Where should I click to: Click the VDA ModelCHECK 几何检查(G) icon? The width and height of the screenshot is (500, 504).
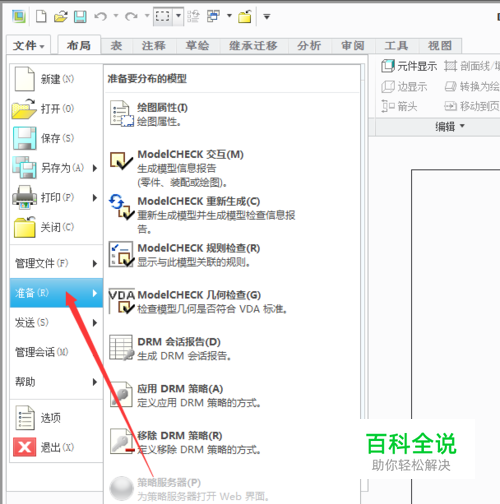122,301
